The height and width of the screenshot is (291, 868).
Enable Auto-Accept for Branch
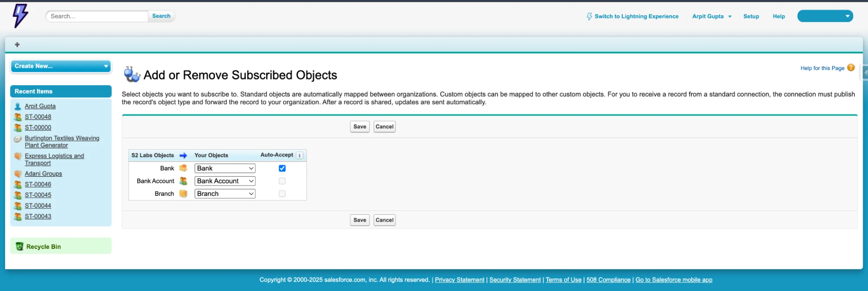pyautogui.click(x=282, y=194)
